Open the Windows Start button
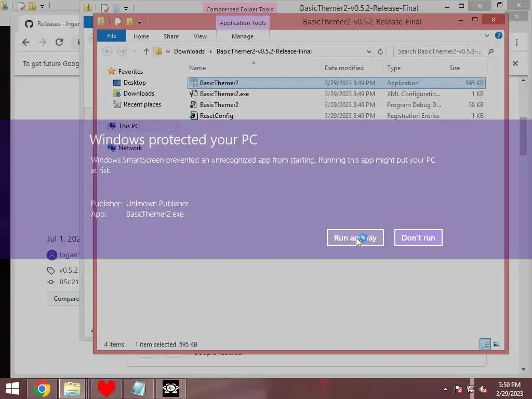 (12, 389)
